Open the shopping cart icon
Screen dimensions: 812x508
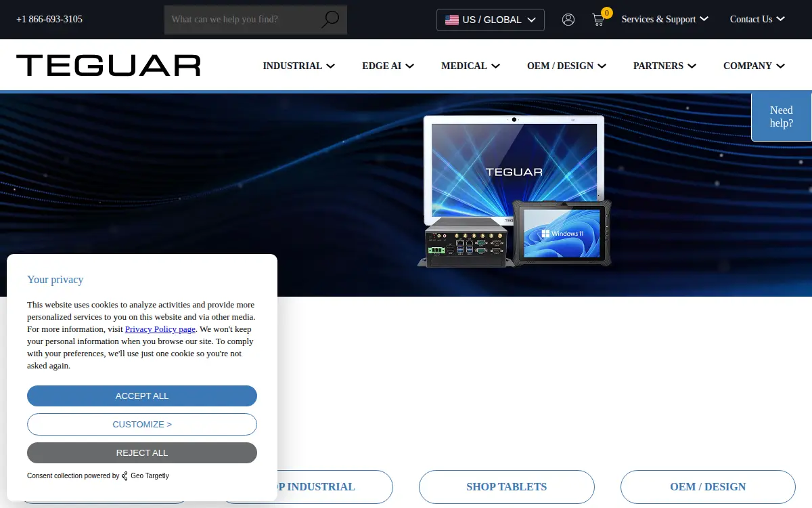598,20
